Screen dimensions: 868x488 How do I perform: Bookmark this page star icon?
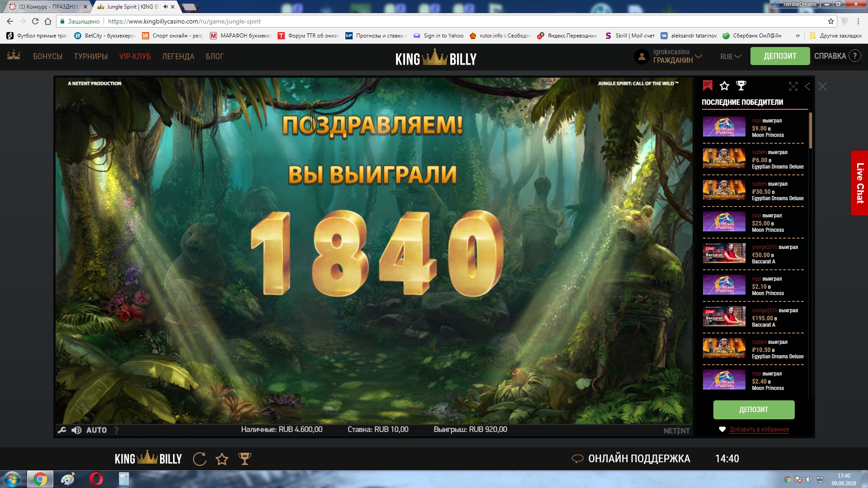pyautogui.click(x=830, y=21)
